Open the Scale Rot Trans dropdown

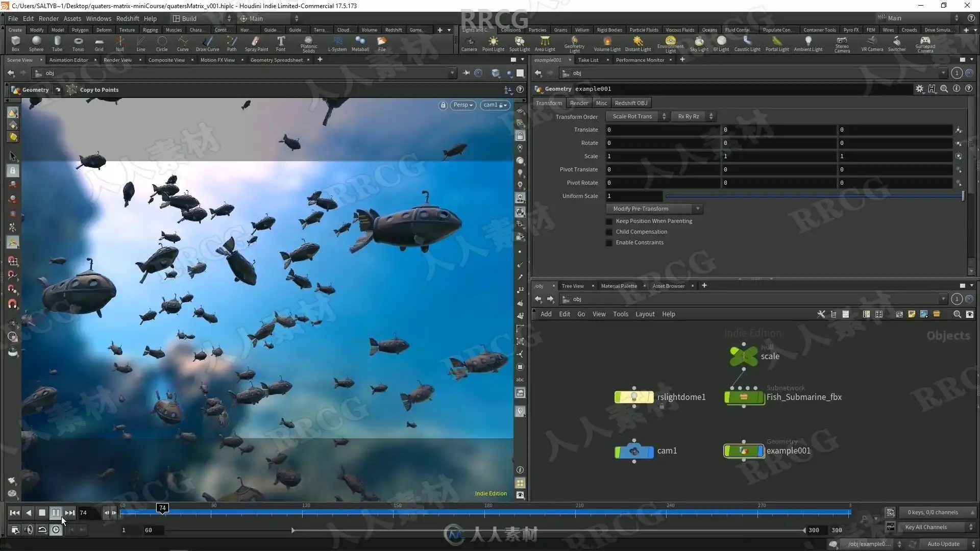[x=638, y=116]
